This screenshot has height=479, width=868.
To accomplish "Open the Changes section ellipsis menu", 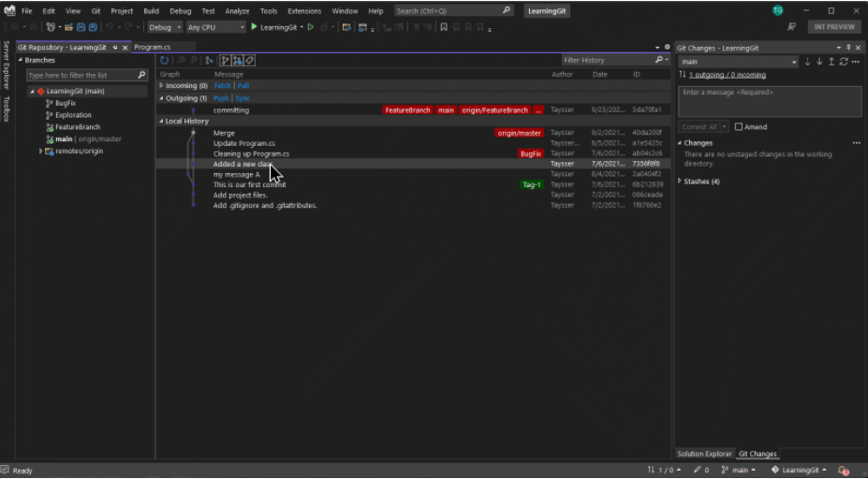I will pyautogui.click(x=857, y=143).
